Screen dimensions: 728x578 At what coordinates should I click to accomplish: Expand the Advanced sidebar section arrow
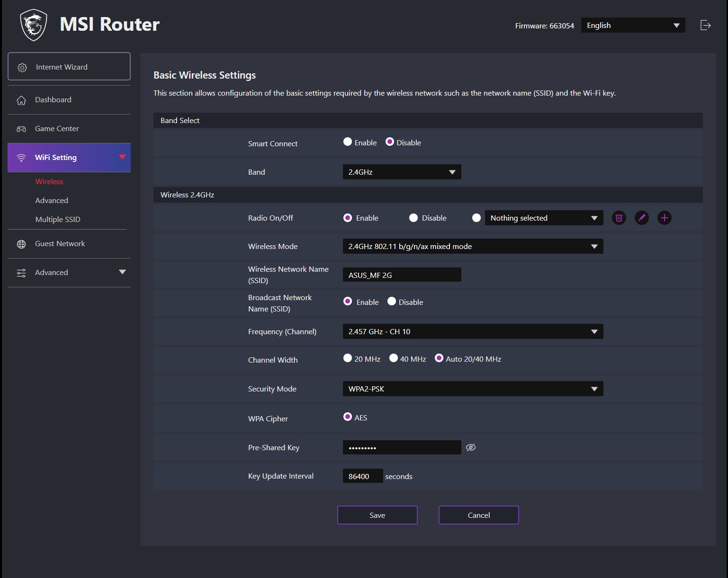click(122, 272)
